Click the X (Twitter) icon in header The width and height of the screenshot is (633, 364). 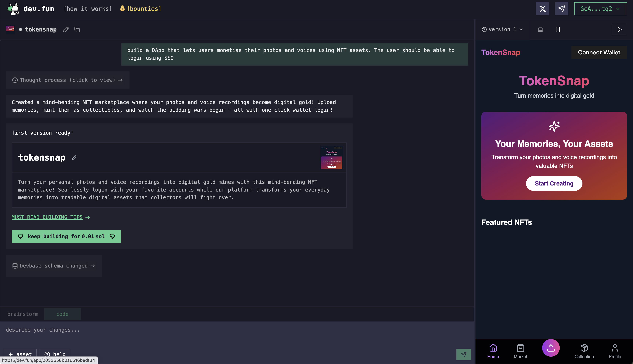click(x=543, y=9)
